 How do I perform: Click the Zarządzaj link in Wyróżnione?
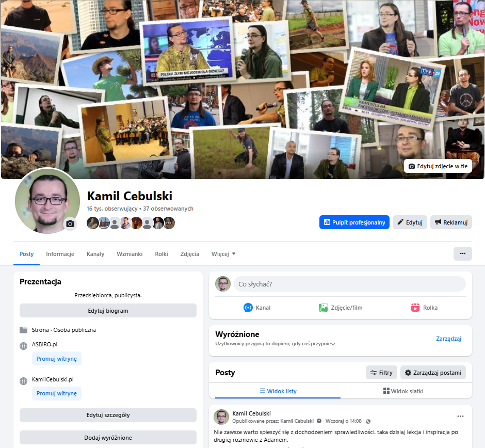tap(448, 339)
